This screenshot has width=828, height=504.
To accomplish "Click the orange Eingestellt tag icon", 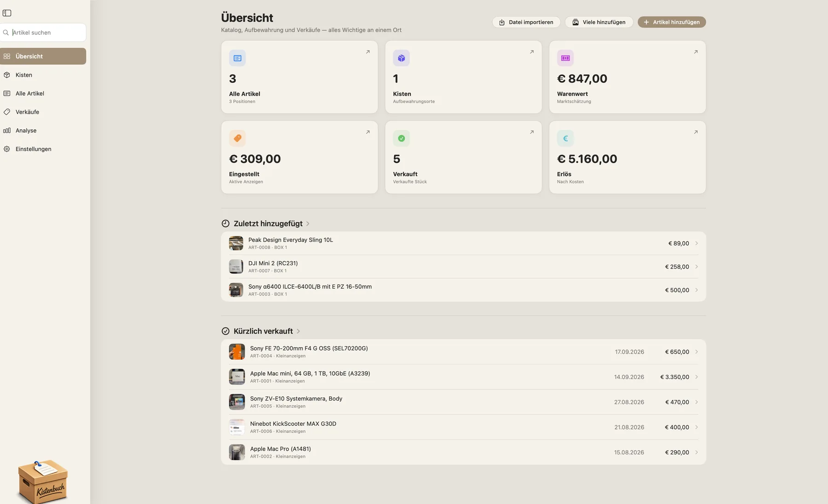I will 237,138.
